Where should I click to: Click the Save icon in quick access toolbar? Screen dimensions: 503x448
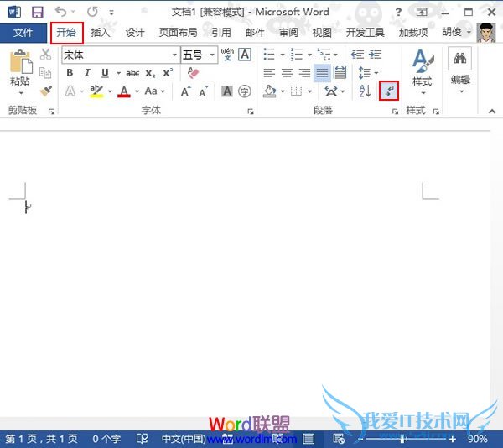[x=37, y=13]
